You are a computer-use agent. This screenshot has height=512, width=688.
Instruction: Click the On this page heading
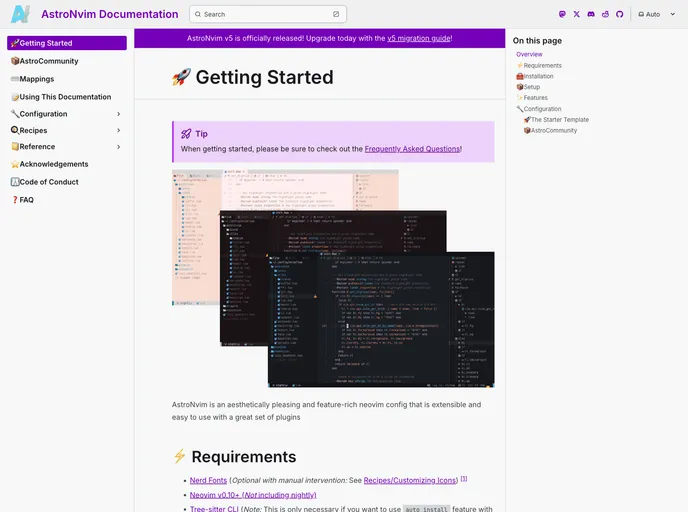tap(537, 41)
